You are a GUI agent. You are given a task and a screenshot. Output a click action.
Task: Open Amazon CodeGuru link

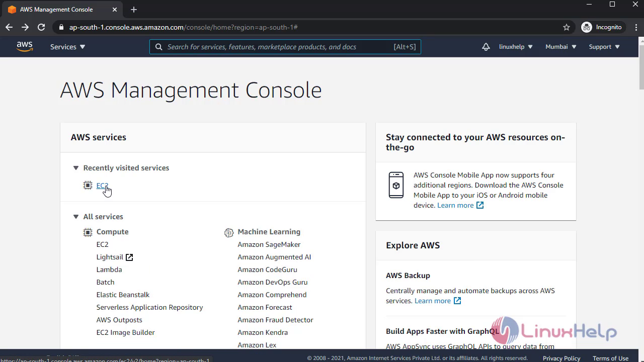pyautogui.click(x=267, y=269)
